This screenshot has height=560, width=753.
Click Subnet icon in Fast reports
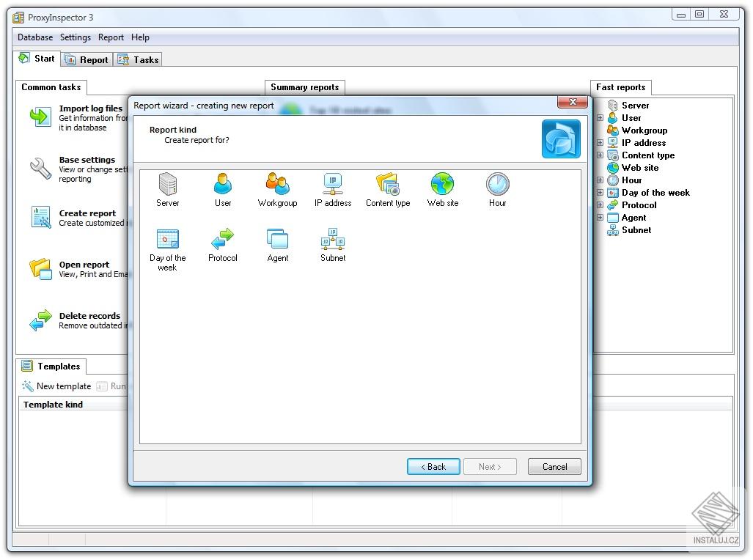[613, 230]
